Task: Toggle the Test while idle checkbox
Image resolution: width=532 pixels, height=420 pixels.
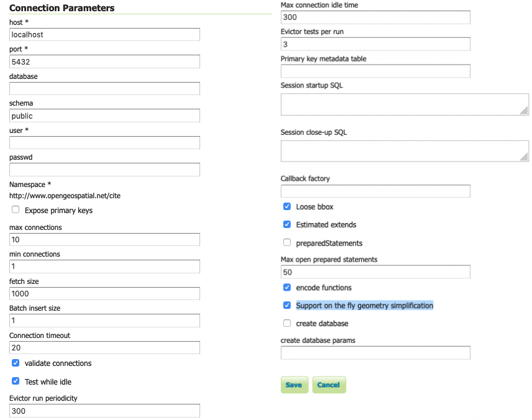Action: click(16, 381)
